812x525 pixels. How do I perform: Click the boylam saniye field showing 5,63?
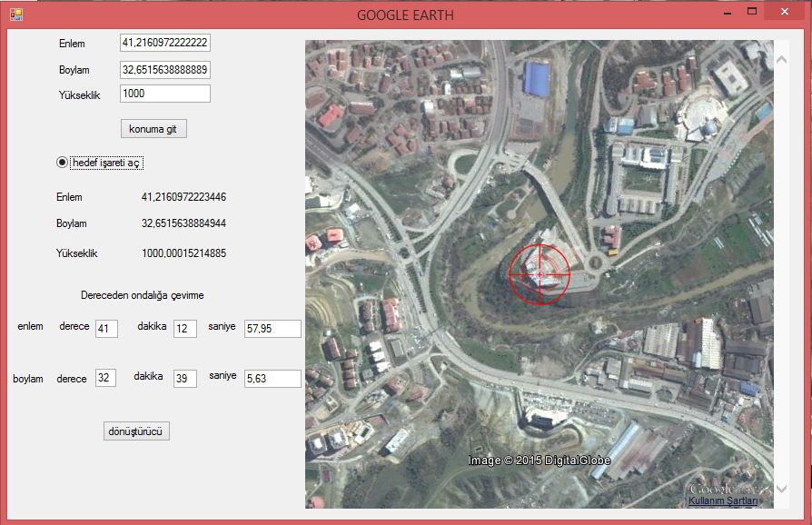coord(272,379)
